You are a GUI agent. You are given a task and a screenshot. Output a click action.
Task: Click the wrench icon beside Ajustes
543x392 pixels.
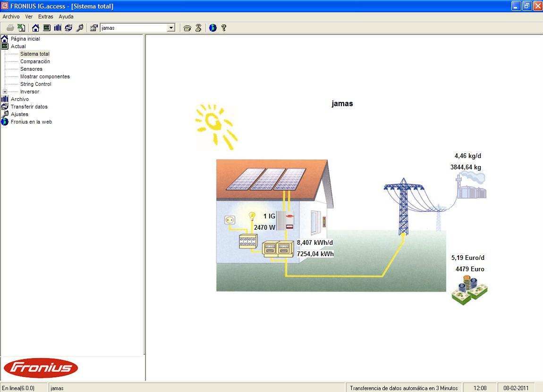(x=5, y=115)
